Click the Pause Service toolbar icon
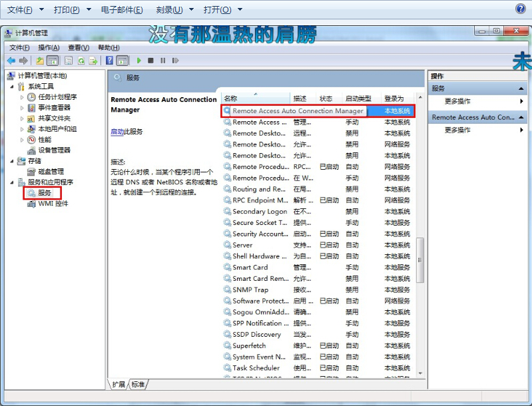 click(163, 61)
